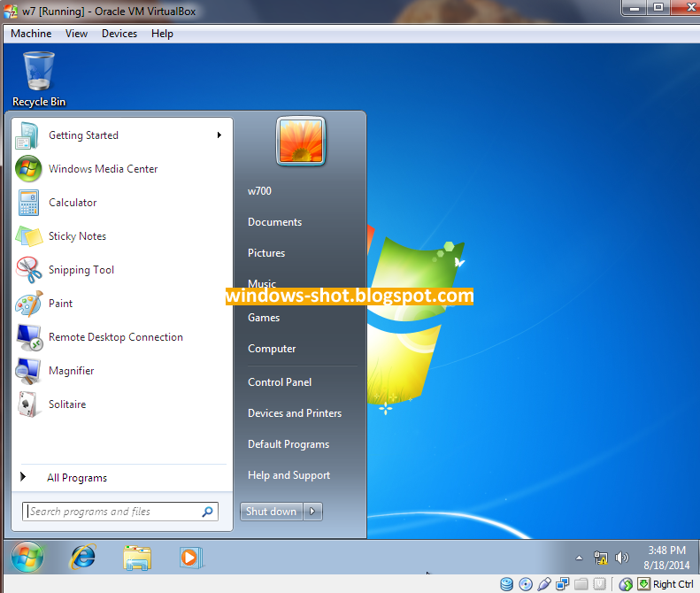Image resolution: width=700 pixels, height=593 pixels.
Task: Open the Recycle Bin desktop icon
Action: coord(39,79)
